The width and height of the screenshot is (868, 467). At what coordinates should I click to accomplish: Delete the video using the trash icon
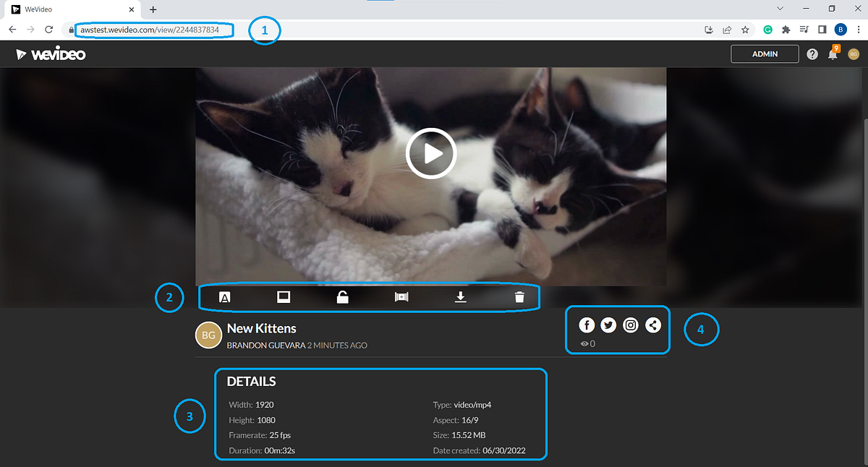pyautogui.click(x=519, y=296)
